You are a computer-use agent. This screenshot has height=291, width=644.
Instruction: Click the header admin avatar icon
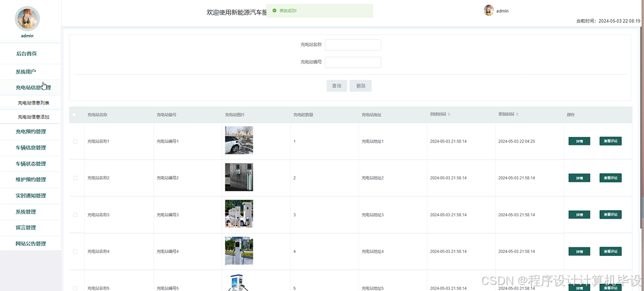tap(489, 11)
